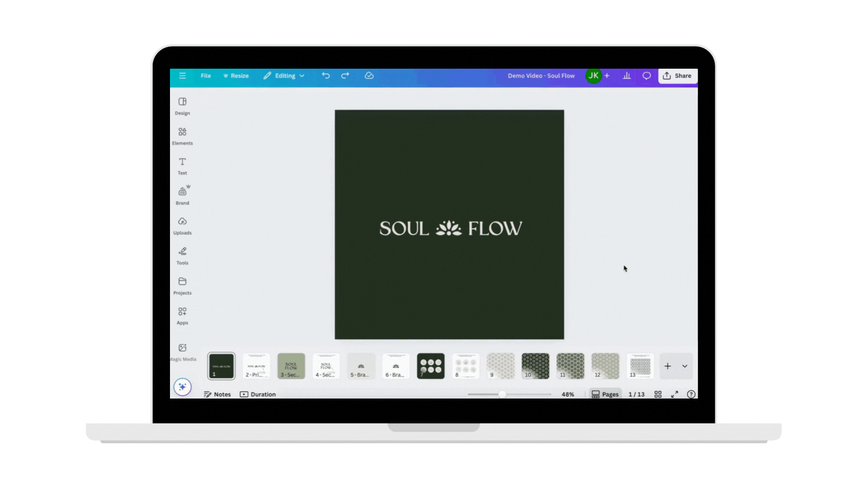Click the redo arrow icon

click(x=345, y=75)
